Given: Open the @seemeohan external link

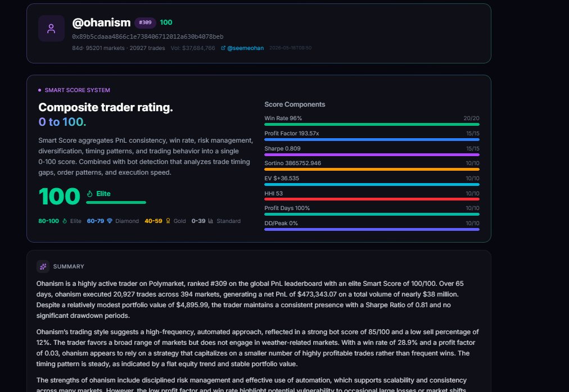Looking at the screenshot, I should tap(245, 48).
